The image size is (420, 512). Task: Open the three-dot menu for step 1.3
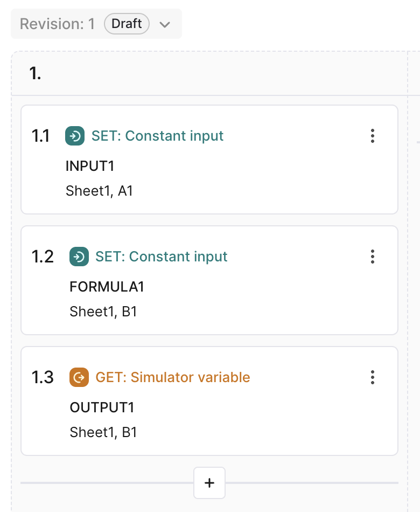[x=372, y=377]
